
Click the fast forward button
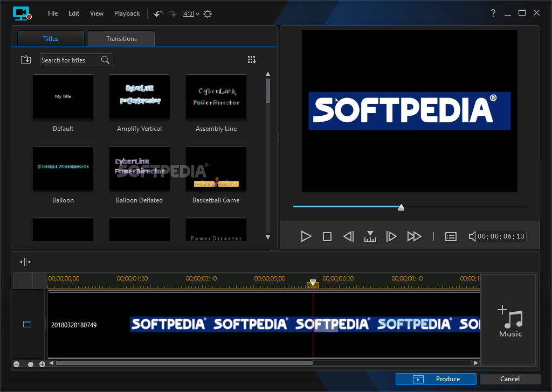(x=415, y=236)
